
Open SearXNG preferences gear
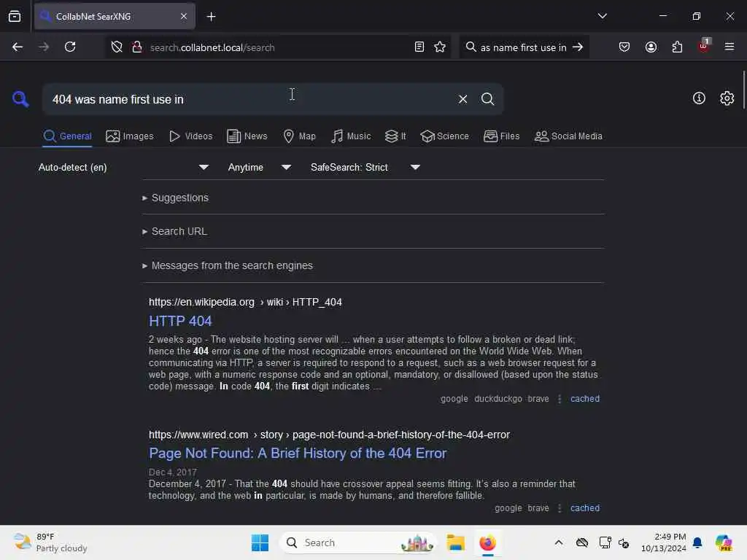click(727, 98)
